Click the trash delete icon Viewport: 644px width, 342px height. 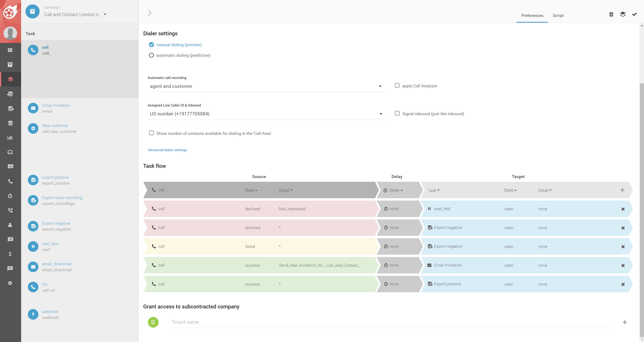611,14
